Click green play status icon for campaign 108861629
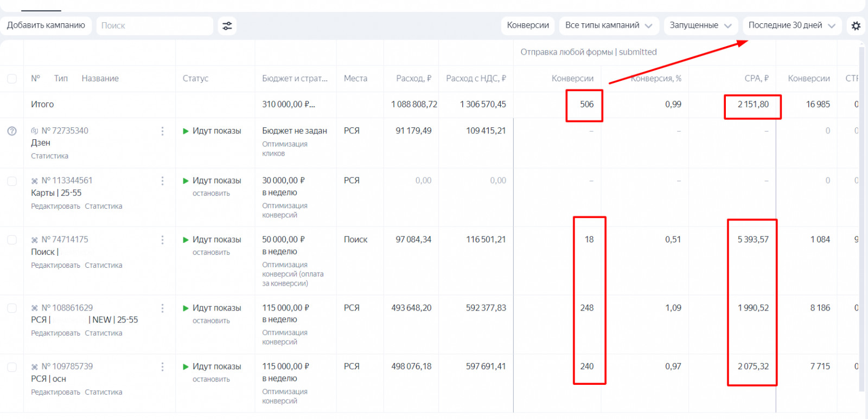The width and height of the screenshot is (868, 419). [186, 308]
